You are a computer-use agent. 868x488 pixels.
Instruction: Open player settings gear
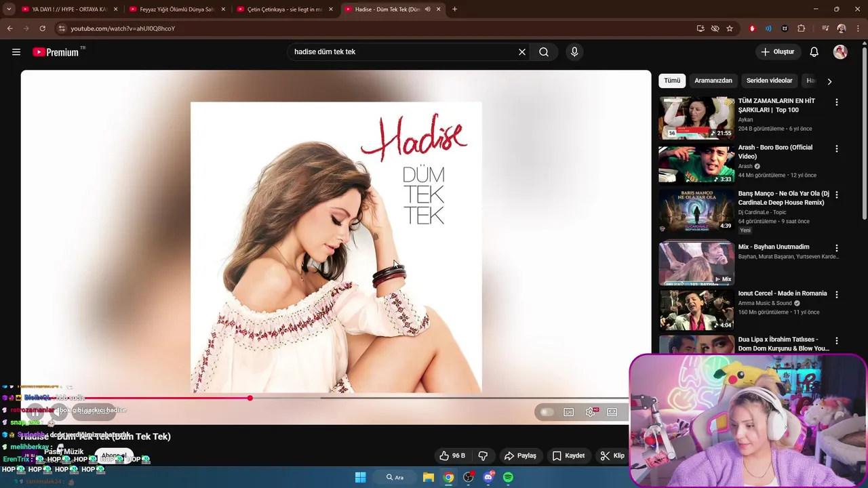(x=591, y=411)
